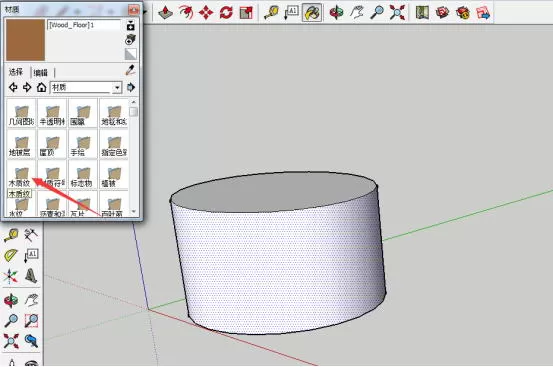Set material to default with gray swatch icon

point(130,54)
